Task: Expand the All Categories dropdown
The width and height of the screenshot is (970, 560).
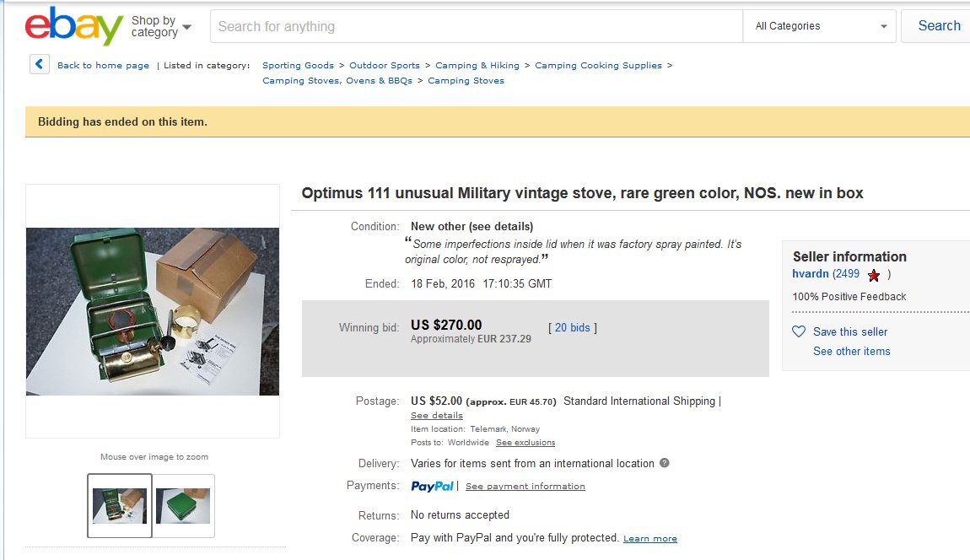Action: pyautogui.click(x=821, y=26)
